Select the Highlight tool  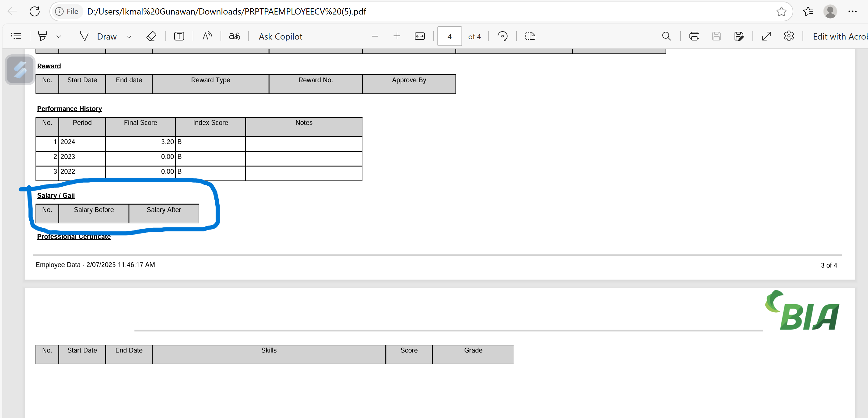(42, 36)
